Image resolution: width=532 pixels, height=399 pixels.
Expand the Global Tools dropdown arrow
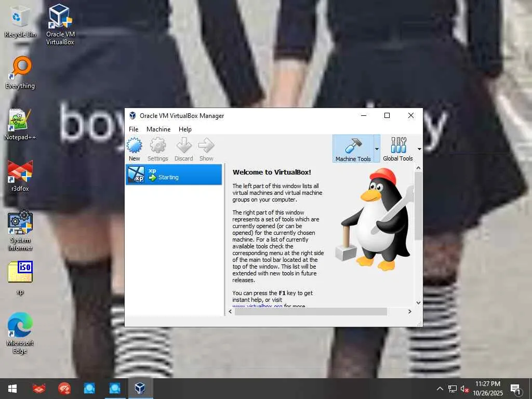[419, 149]
